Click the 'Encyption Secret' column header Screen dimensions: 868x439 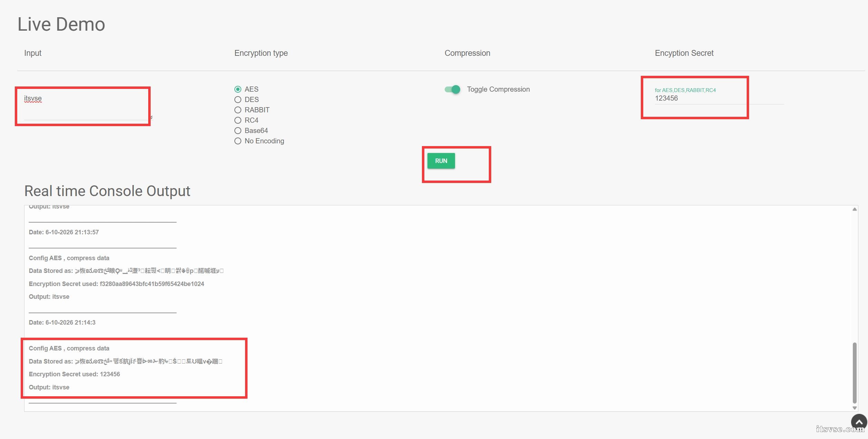coord(684,53)
